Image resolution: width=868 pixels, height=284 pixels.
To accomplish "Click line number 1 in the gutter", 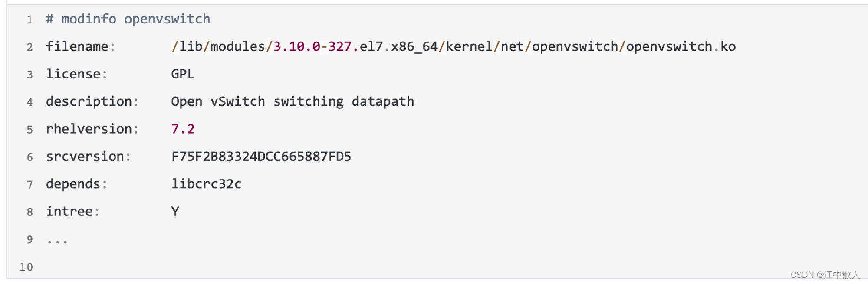I will coord(30,20).
